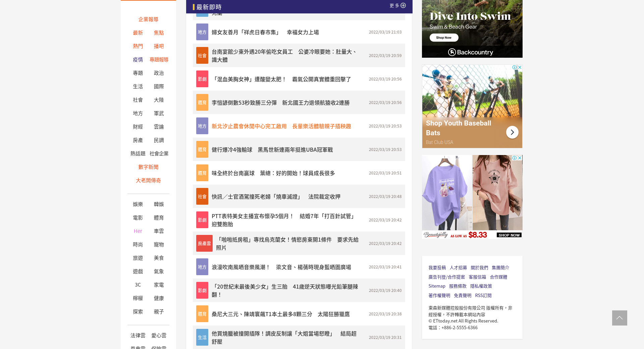Go to 大老闆傳奇 section

pos(148,181)
